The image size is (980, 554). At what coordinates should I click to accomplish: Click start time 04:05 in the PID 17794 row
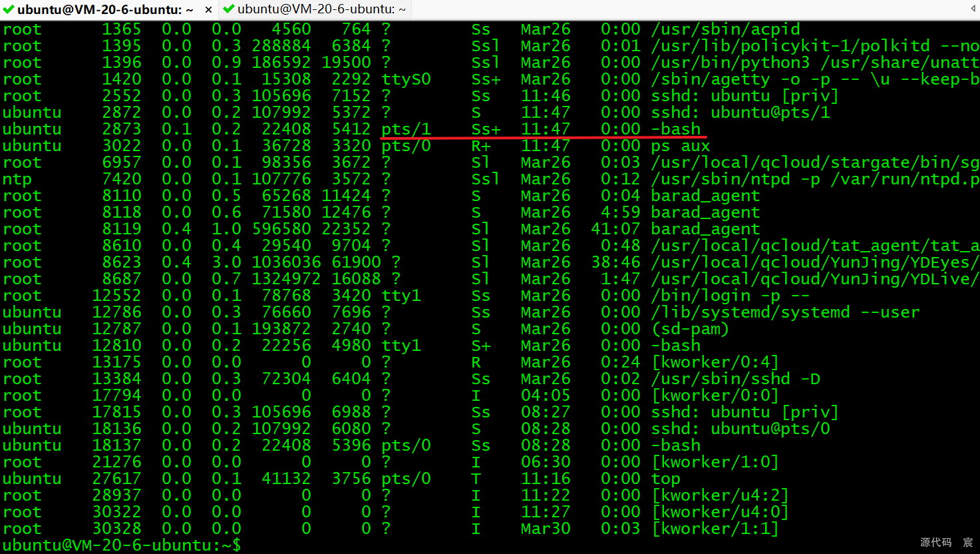pos(546,396)
